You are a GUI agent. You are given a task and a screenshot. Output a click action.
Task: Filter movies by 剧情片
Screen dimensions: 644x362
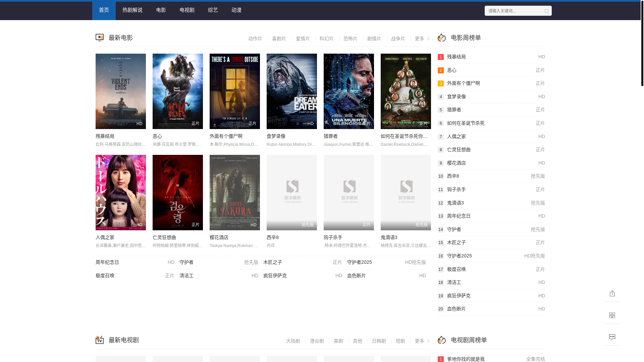coord(374,39)
